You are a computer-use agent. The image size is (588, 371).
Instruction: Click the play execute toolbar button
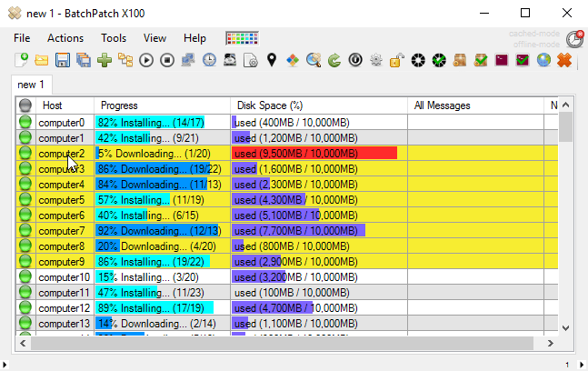[146, 60]
